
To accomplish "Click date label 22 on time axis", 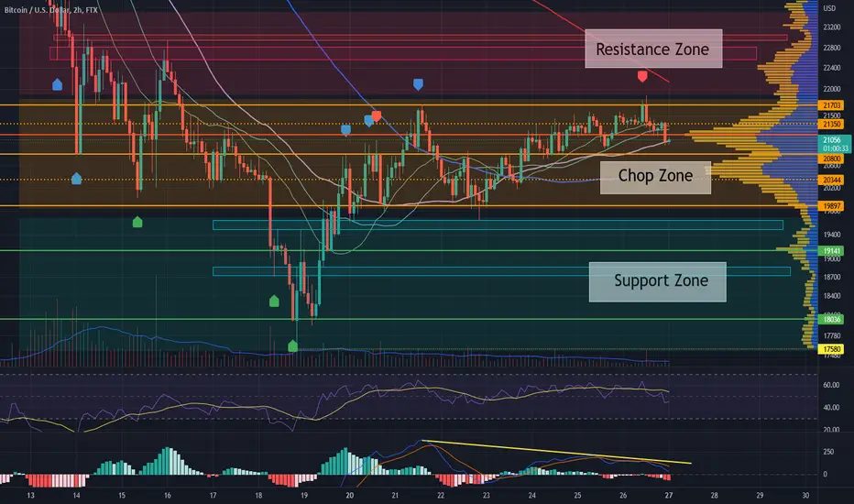I will tap(441, 495).
